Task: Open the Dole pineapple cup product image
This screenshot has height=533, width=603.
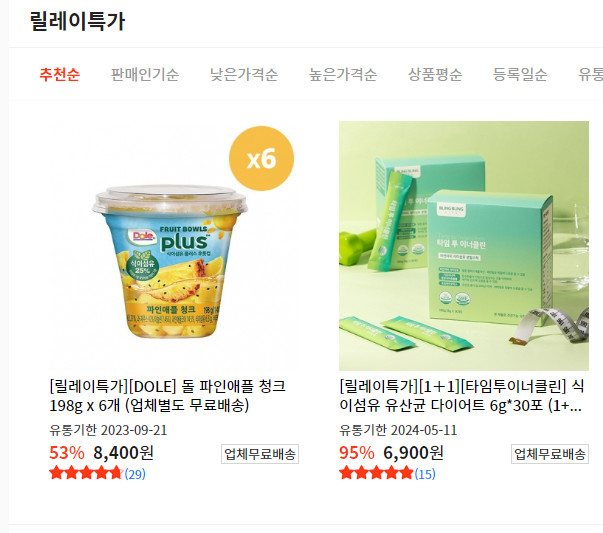Action: 174,246
